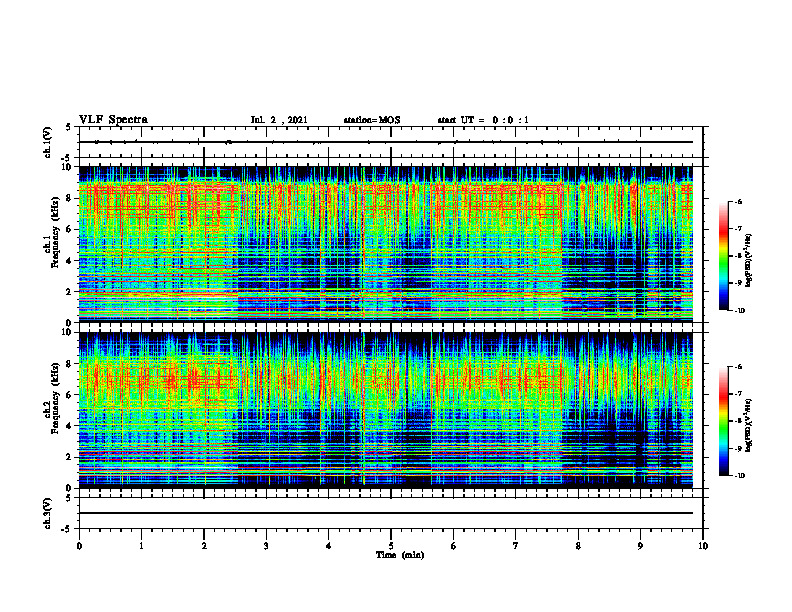Viewport: 792px width, 612px height.
Task: Click the "ch.3(V)" waveform axis label
Action: 48,513
